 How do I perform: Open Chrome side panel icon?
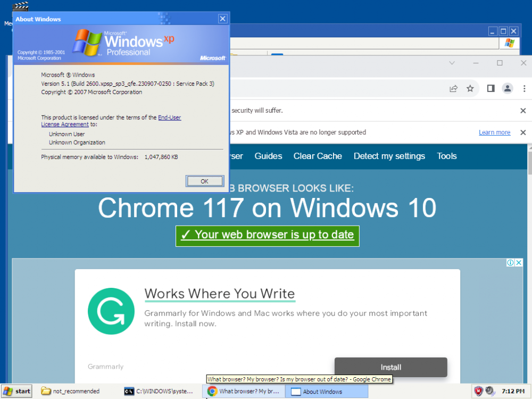[x=491, y=88]
